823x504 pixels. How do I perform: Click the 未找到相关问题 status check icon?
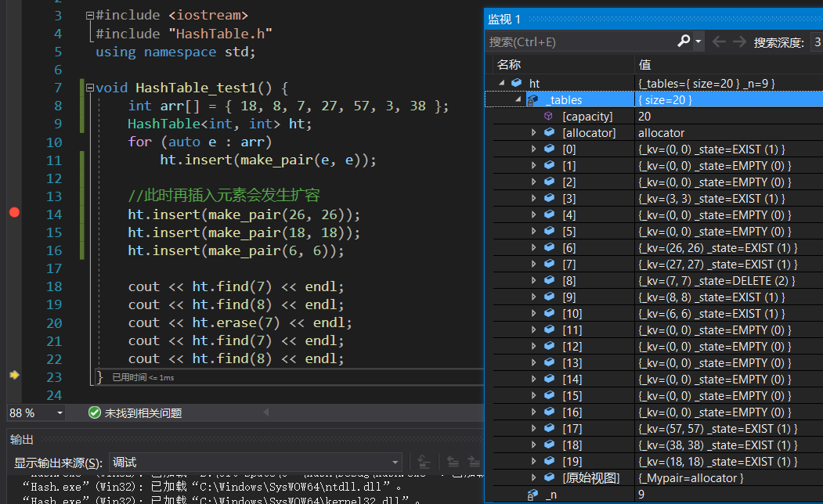pos(95,413)
